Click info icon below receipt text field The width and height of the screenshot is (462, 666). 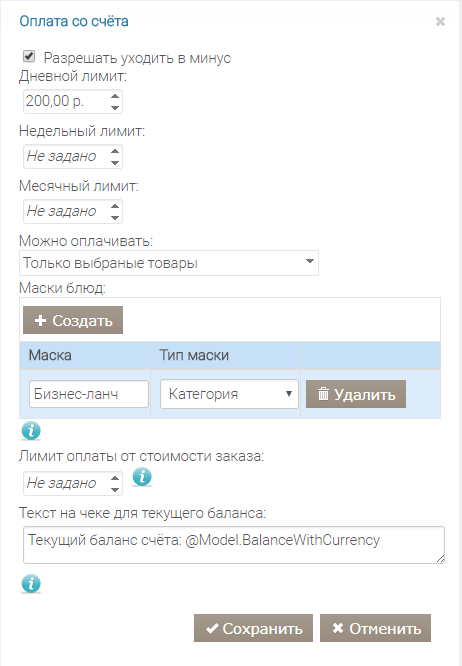(x=31, y=583)
